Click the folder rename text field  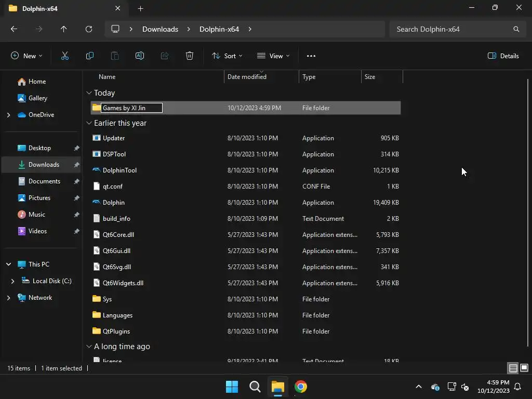click(x=131, y=108)
